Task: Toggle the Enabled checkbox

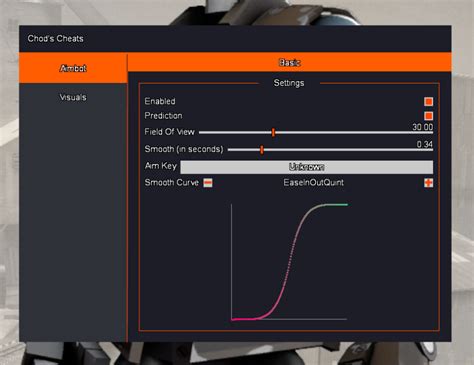Action: coord(429,101)
